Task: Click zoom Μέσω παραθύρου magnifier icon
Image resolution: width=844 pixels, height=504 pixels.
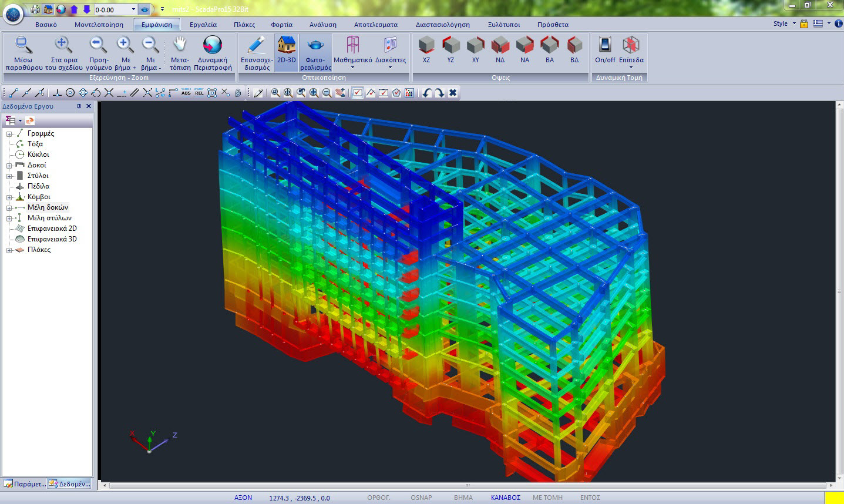Action: pyautogui.click(x=23, y=45)
